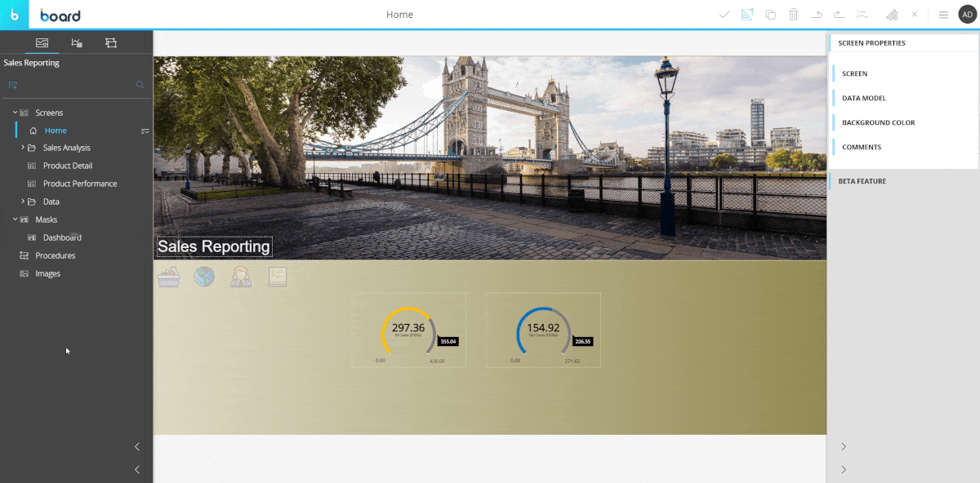This screenshot has height=483, width=980.
Task: Toggle the design mode ruler icon
Action: click(x=746, y=15)
